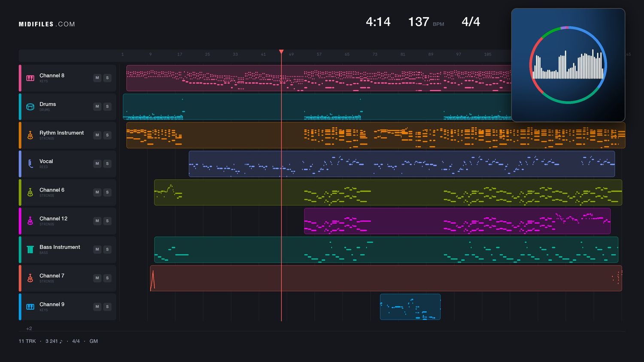Click the 11 TRK status entry

point(27,341)
